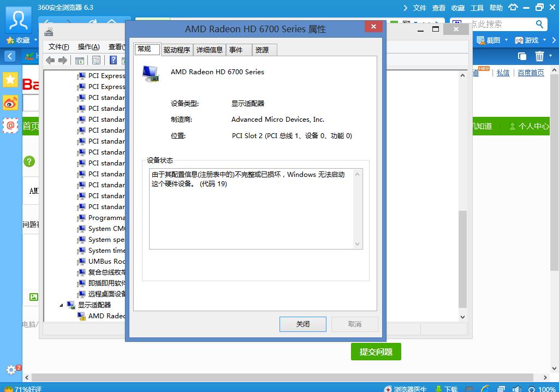This screenshot has width=559, height=392.
Task: Collapse the 显示适配器 tree node
Action: [62, 305]
